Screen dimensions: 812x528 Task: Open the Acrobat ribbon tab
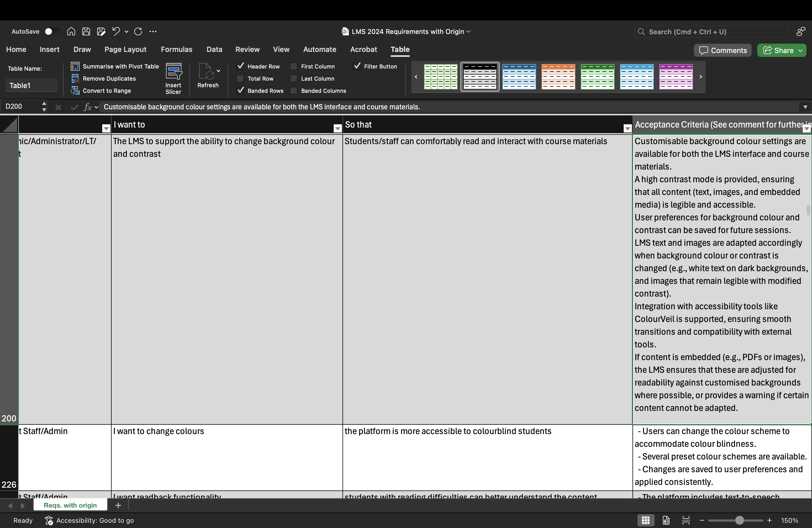(x=363, y=49)
